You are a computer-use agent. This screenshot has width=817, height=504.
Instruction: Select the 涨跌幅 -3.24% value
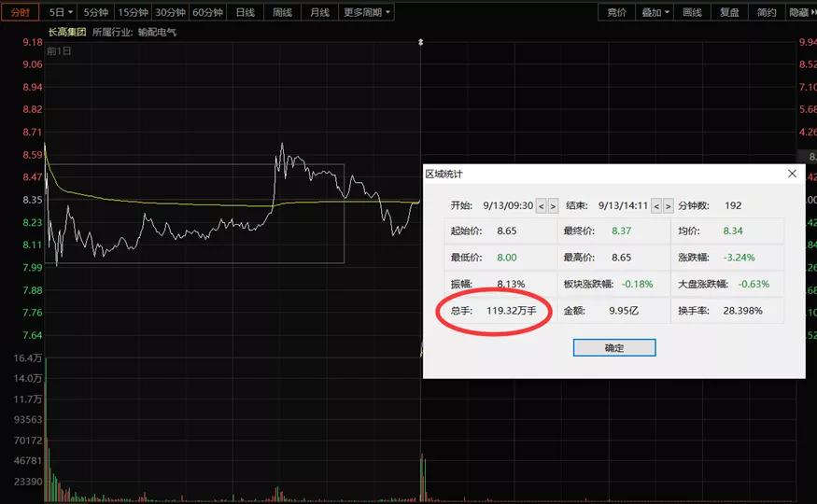click(739, 258)
